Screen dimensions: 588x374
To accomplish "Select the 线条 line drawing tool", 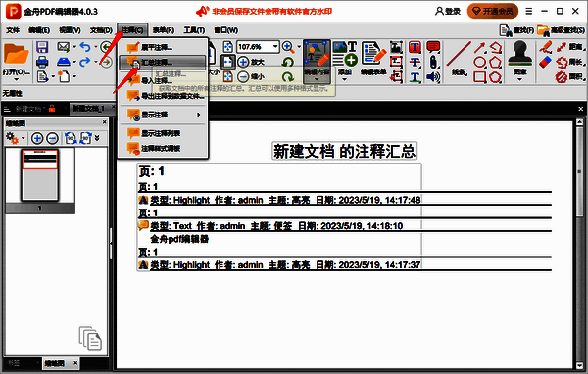I will point(459,59).
